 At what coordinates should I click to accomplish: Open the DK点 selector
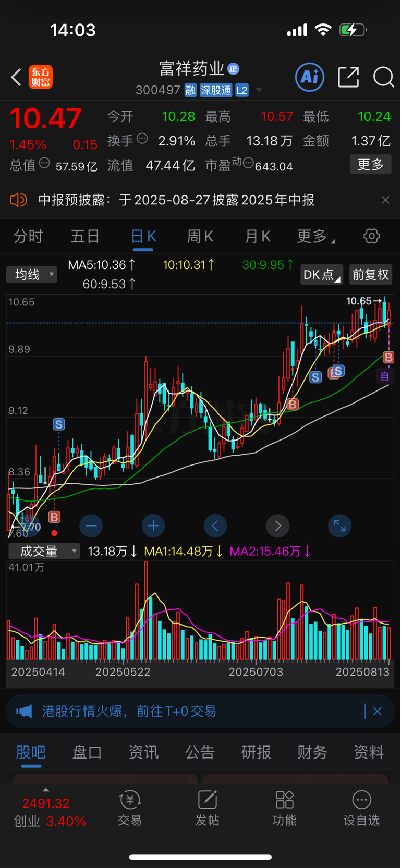[x=321, y=275]
